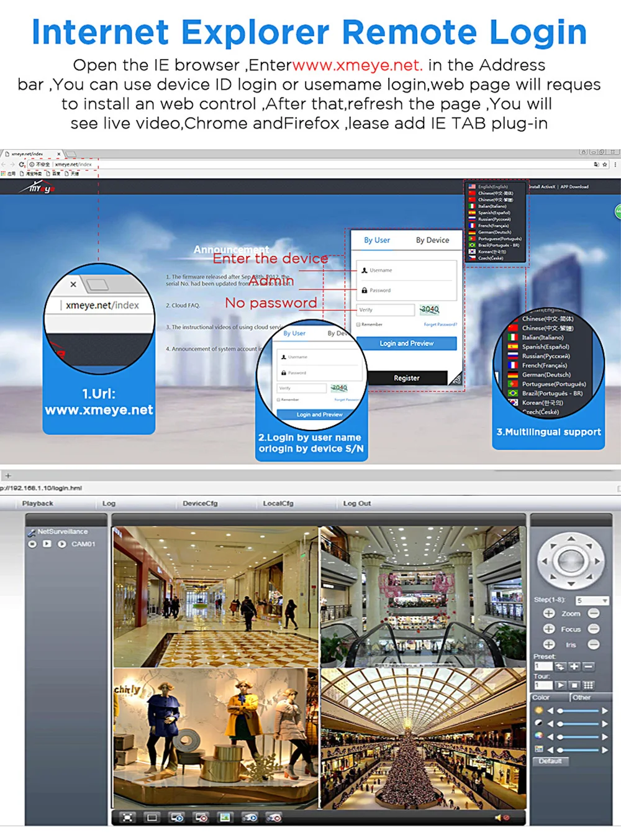Viewport: 621px width, 840px height.
Task: Click the contrast slider track
Action: (x=578, y=723)
